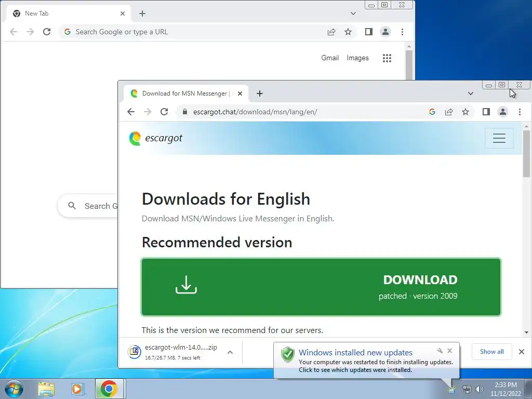This screenshot has height=399, width=532.
Task: Open a new tab in the back Chrome window
Action: [x=142, y=14]
